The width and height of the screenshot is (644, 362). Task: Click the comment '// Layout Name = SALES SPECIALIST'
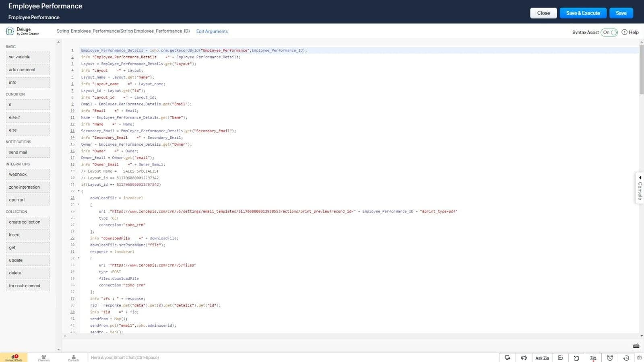pyautogui.click(x=120, y=171)
